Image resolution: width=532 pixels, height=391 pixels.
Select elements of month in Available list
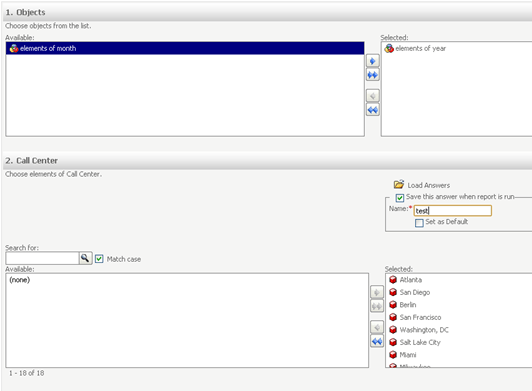tap(185, 48)
